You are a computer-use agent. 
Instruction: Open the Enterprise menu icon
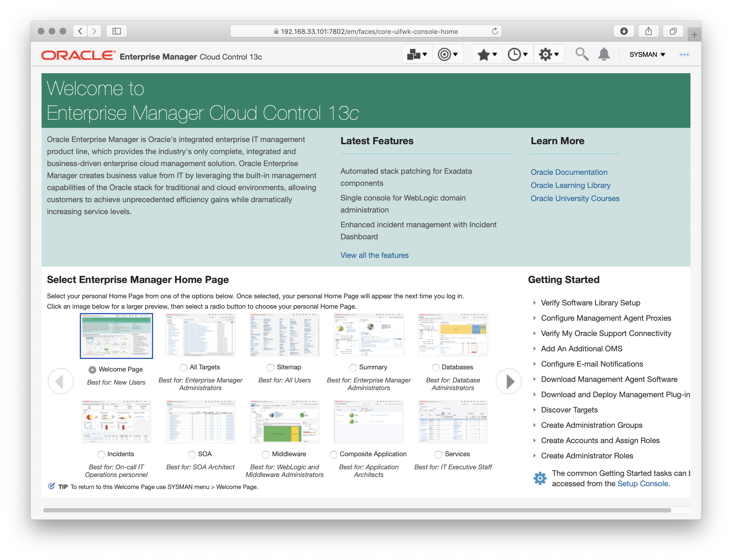point(417,54)
